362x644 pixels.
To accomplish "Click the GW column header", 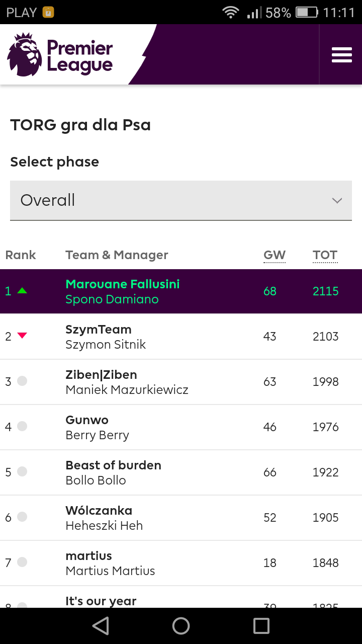I will [275, 255].
